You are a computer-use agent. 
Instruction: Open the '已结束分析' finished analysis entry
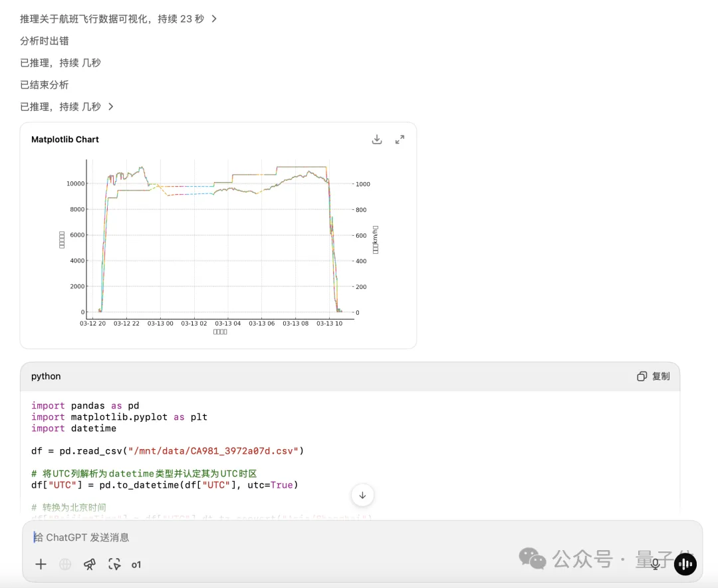pyautogui.click(x=45, y=84)
